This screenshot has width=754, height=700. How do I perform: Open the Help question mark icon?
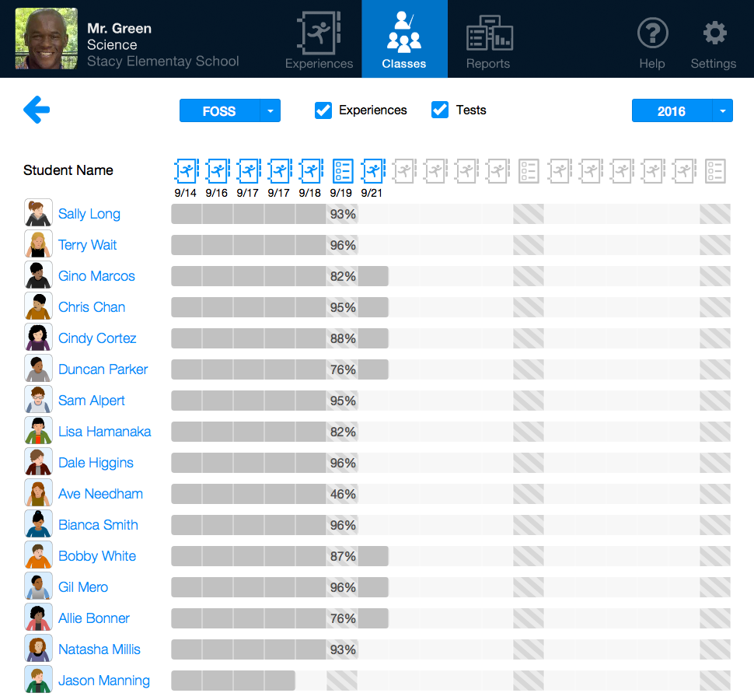[x=652, y=33]
